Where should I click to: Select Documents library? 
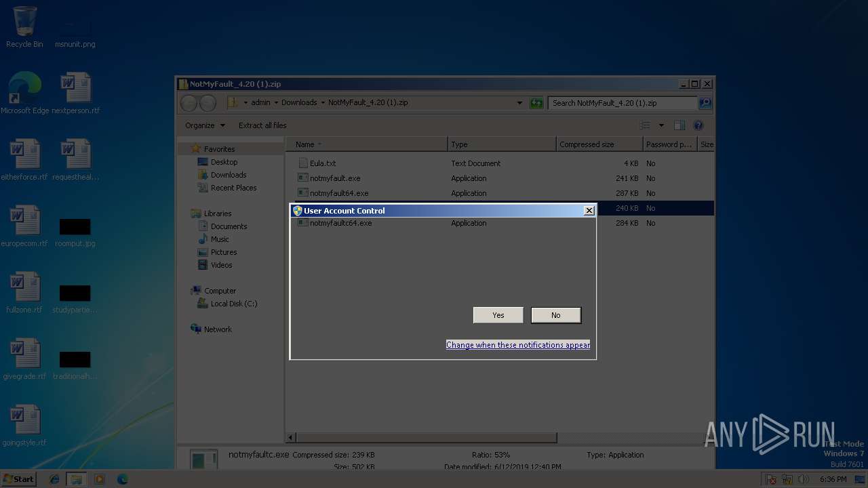coord(229,226)
